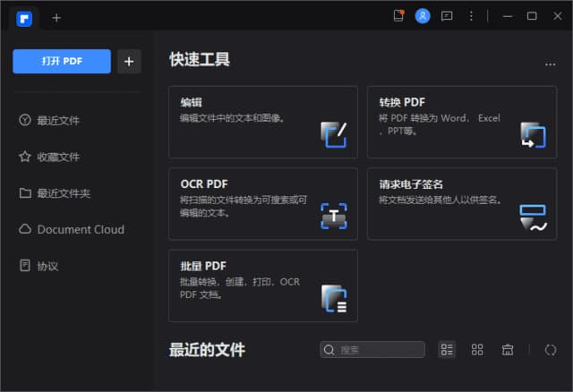Open 最近文件夹 in the sidebar

coord(63,193)
